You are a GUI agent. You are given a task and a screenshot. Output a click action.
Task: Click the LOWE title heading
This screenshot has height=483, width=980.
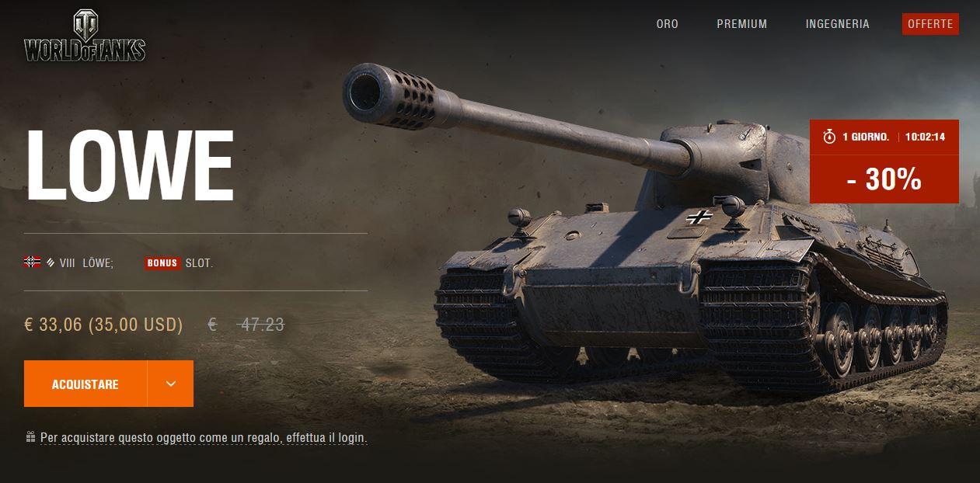click(130, 165)
